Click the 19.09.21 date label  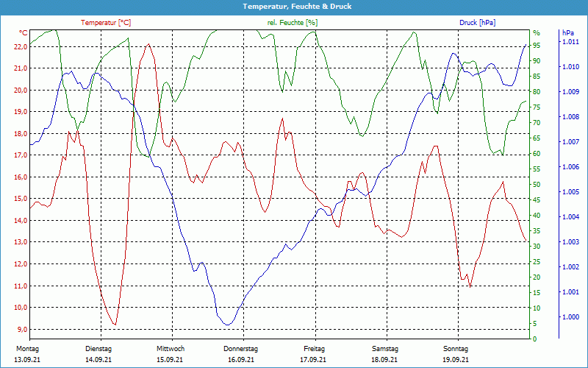(456, 360)
